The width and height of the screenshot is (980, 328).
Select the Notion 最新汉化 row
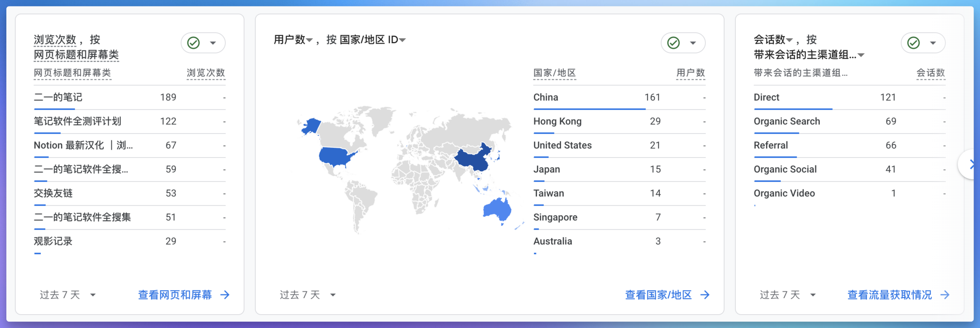click(x=130, y=145)
